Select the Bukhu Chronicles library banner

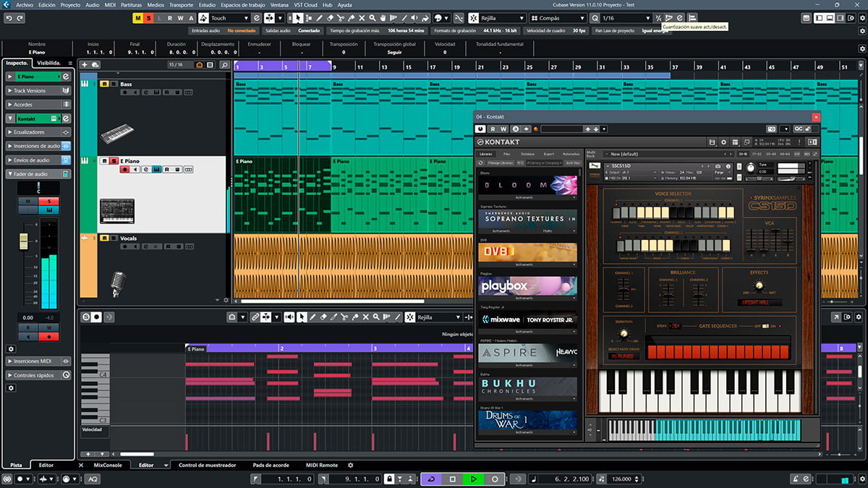click(527, 386)
